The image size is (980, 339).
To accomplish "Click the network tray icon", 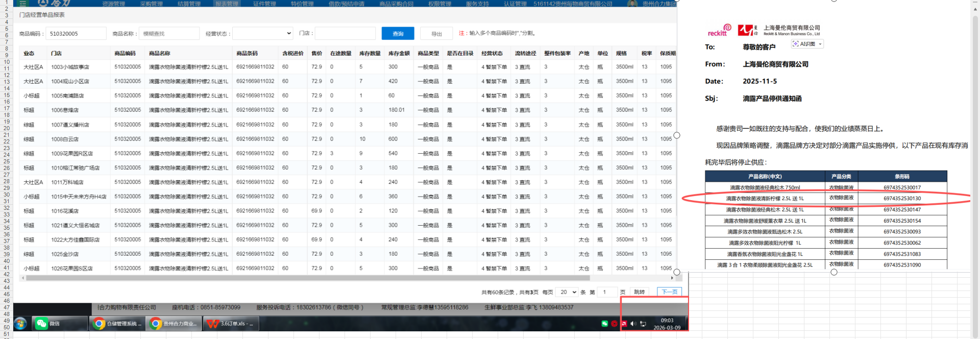I will pyautogui.click(x=643, y=324).
